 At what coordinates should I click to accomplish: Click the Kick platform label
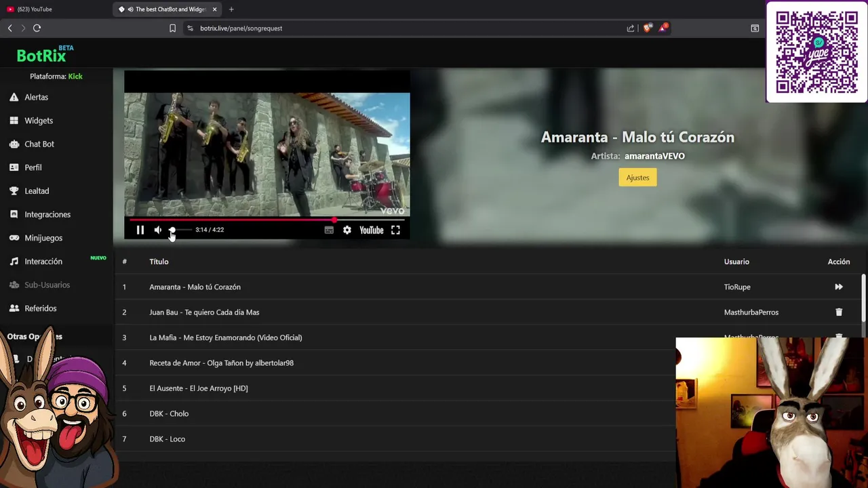[x=75, y=77]
